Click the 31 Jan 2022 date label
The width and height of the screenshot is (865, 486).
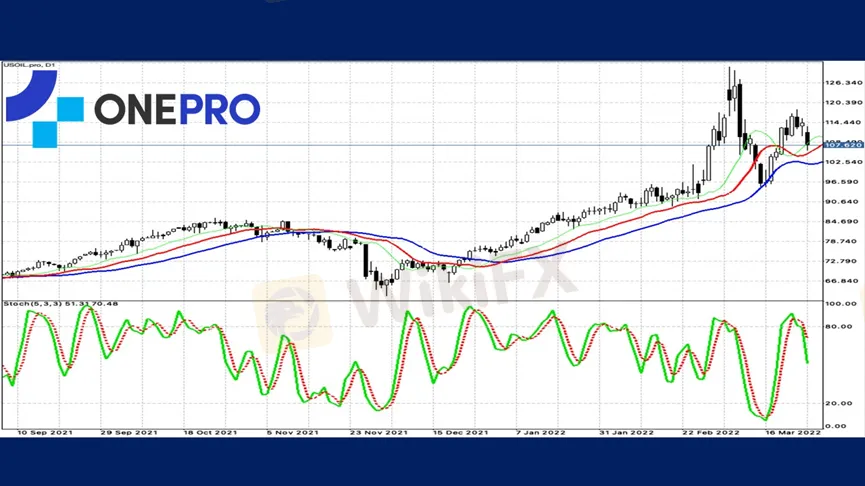(626, 432)
